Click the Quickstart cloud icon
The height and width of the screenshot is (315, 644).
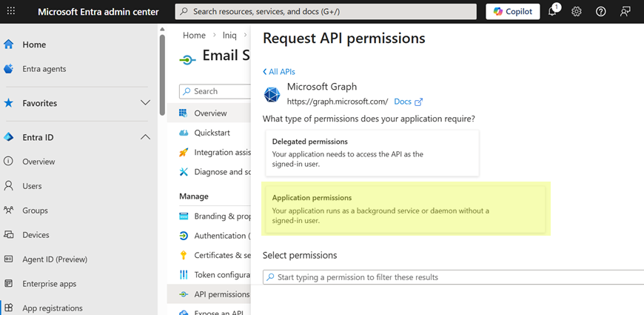pyautogui.click(x=184, y=133)
